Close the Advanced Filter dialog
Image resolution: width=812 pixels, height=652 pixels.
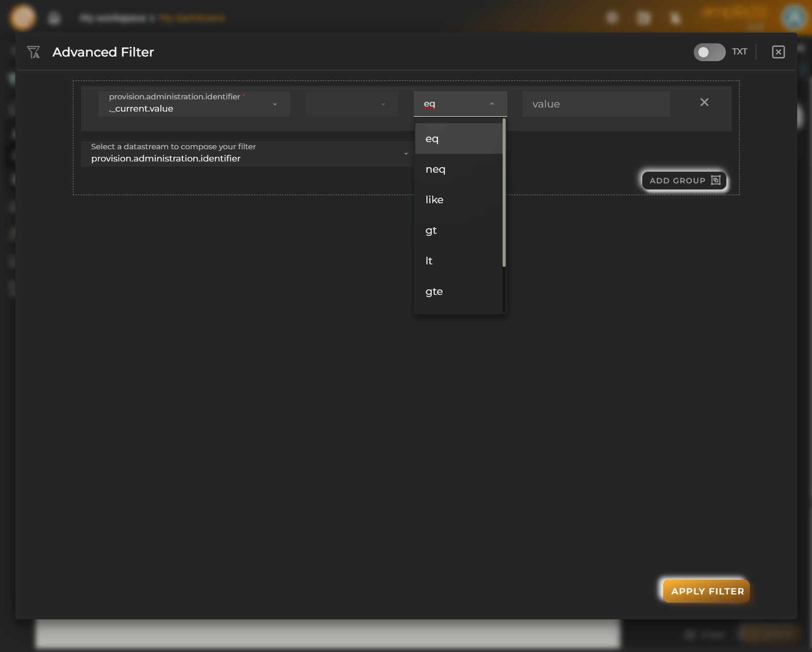(778, 52)
